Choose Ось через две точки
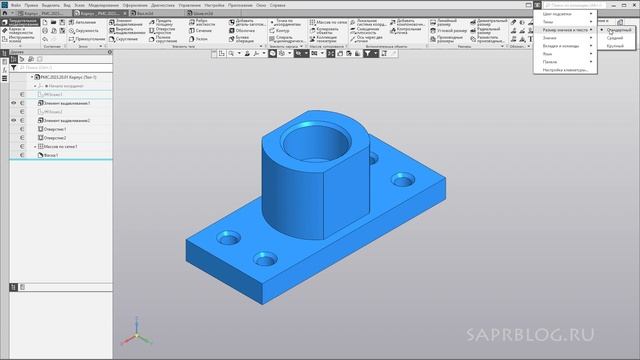This screenshot has width=640, height=360. point(366,39)
